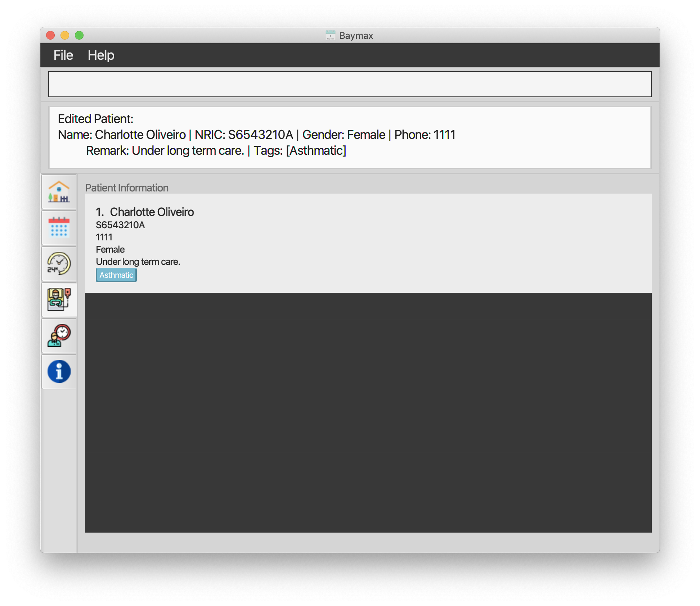Click the Asthmatic tag label
The height and width of the screenshot is (606, 700).
click(x=116, y=275)
